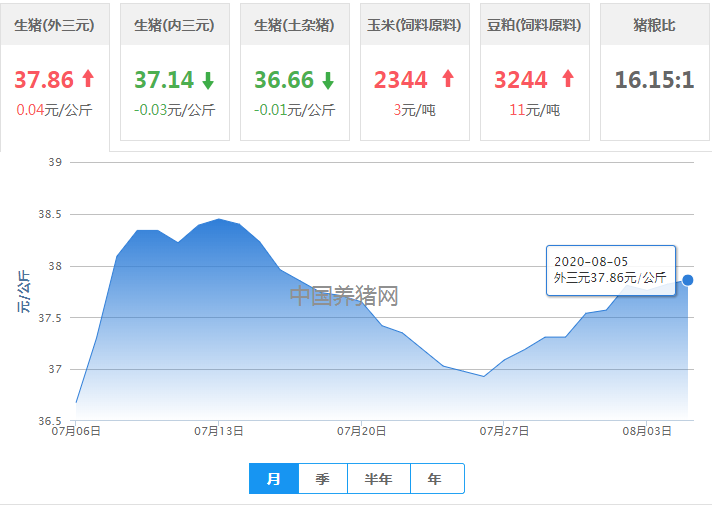
Task: Select the 生猪(外三元) tab
Action: pos(55,25)
